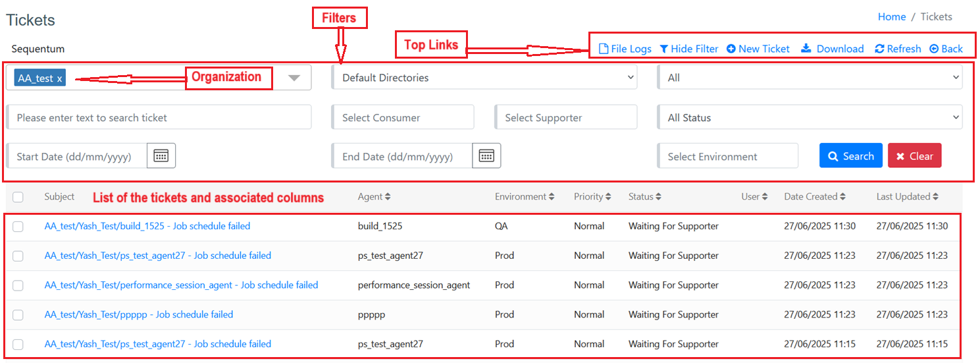Viewport: 980px width, 363px height.
Task: Focus the ticket search text field
Action: pos(159,118)
